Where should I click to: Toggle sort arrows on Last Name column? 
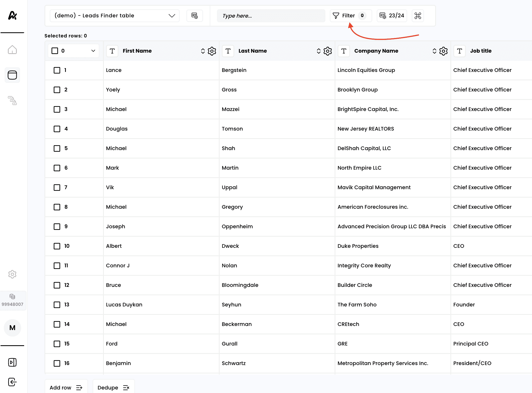[x=319, y=51]
